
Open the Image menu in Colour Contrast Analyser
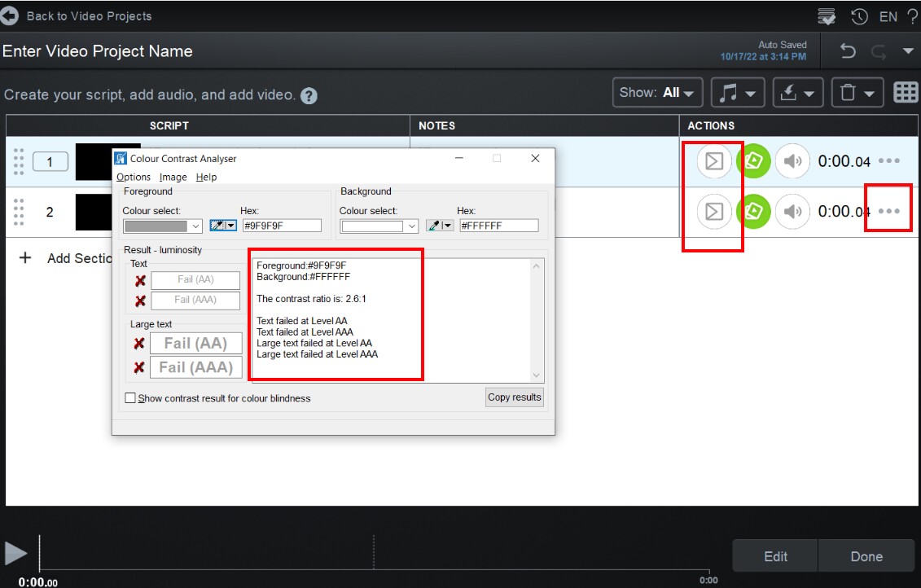173,177
